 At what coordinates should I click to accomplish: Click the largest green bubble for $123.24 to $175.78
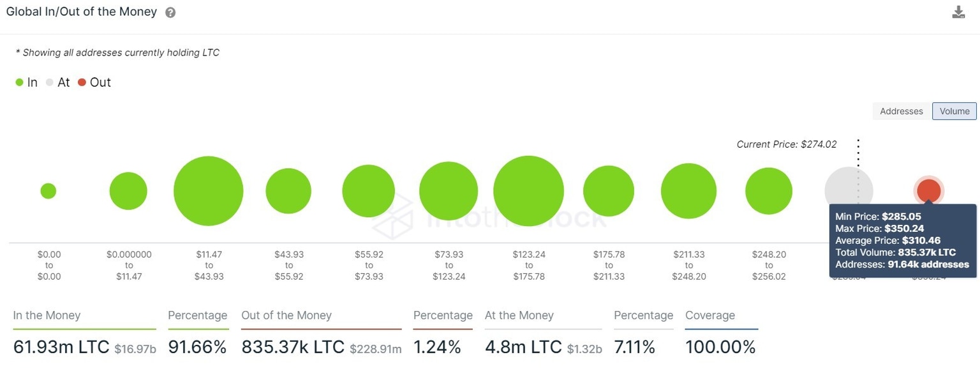point(528,190)
